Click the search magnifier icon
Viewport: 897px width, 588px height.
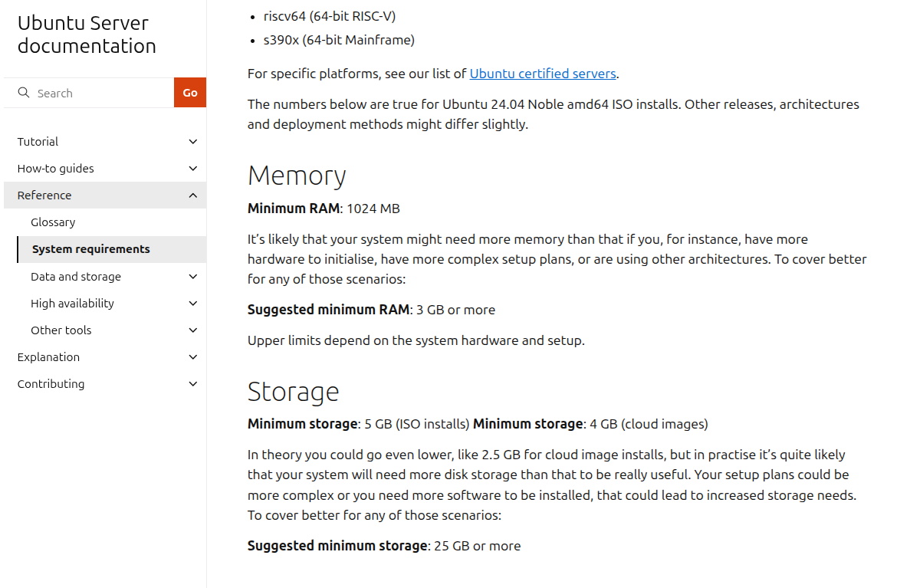point(24,93)
